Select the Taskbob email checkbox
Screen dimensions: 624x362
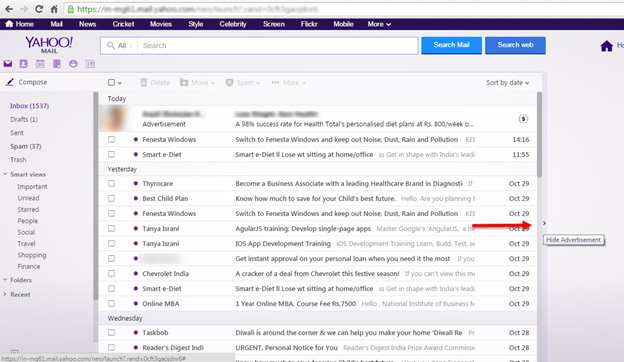[111, 333]
